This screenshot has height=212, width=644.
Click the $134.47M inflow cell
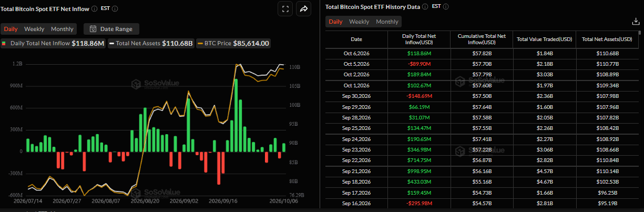point(419,128)
